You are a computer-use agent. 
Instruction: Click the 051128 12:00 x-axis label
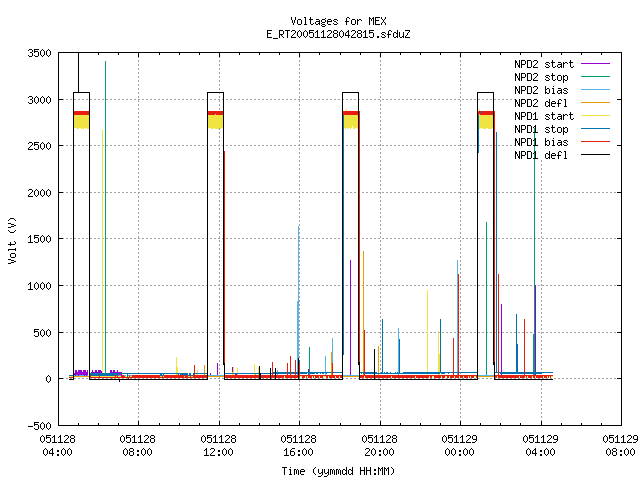point(218,446)
